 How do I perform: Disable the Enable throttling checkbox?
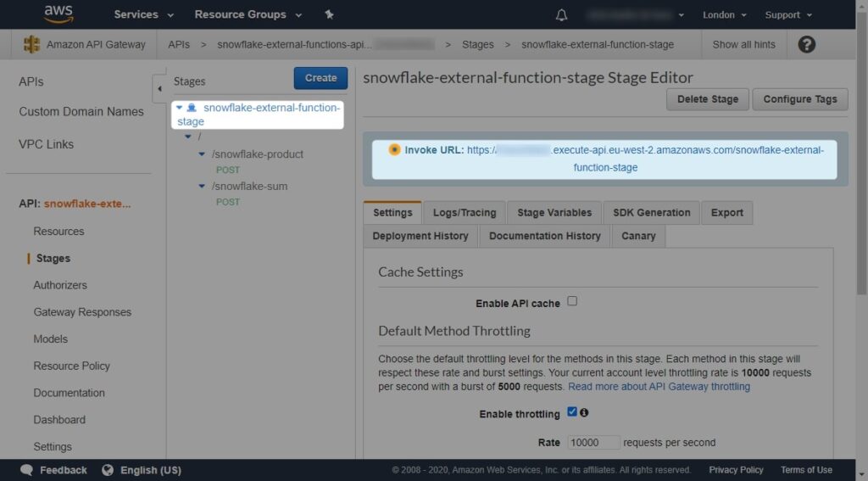point(572,411)
